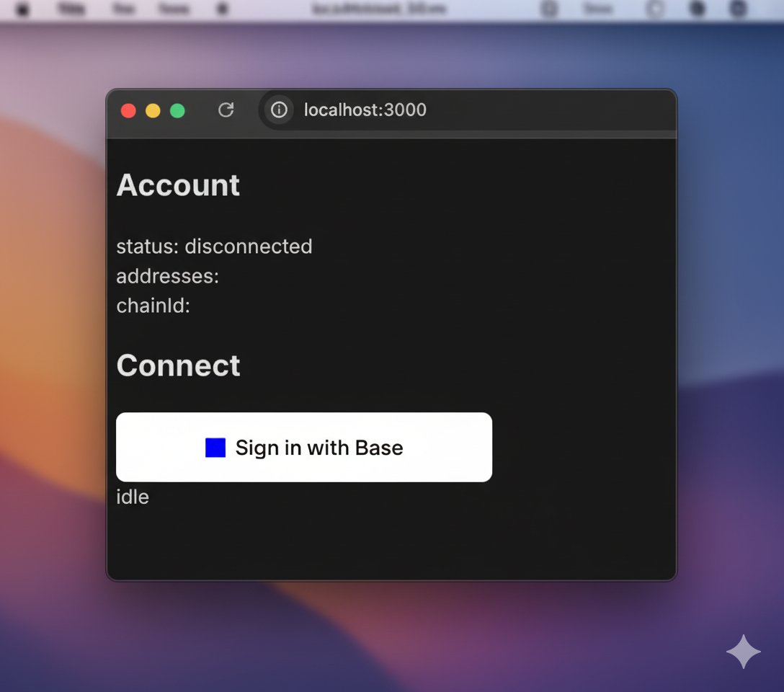This screenshot has height=692, width=784.
Task: Select the 'status: disconnected' text
Action: [214, 247]
